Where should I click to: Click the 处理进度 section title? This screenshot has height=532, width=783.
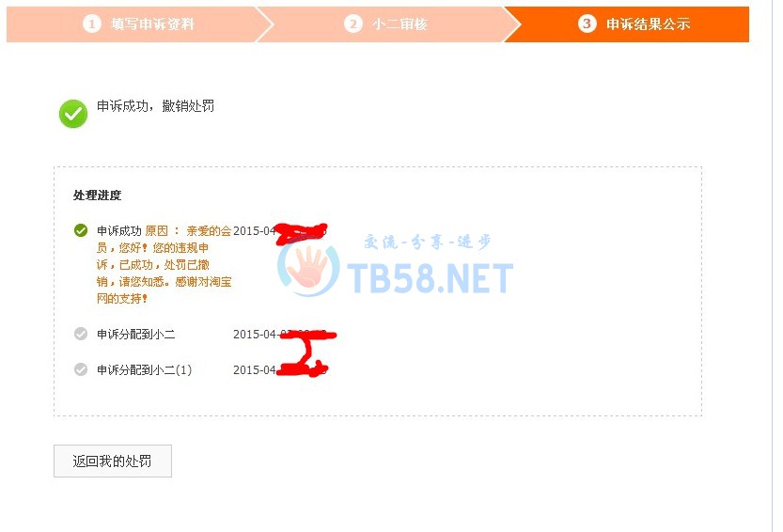pos(98,196)
